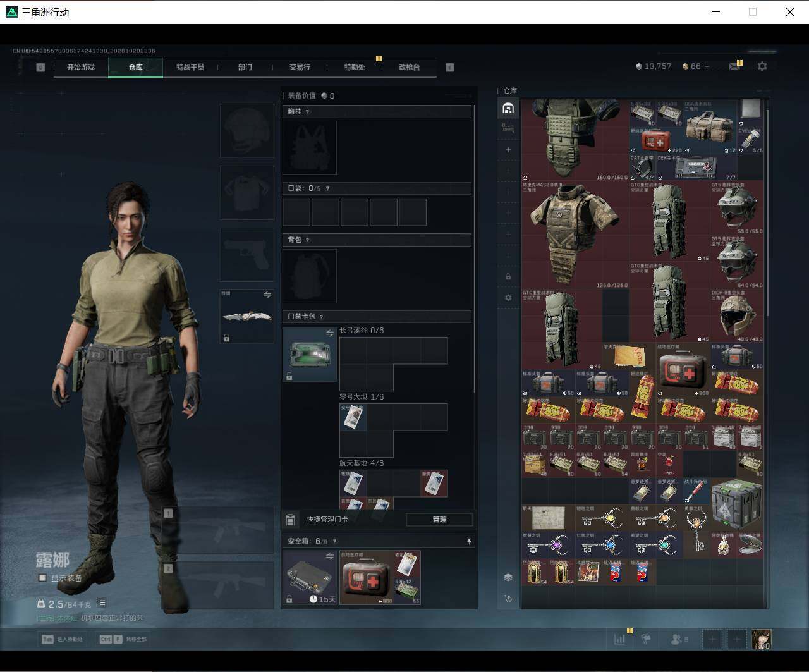Show help for 门禁卡包
809x672 pixels.
point(321,317)
